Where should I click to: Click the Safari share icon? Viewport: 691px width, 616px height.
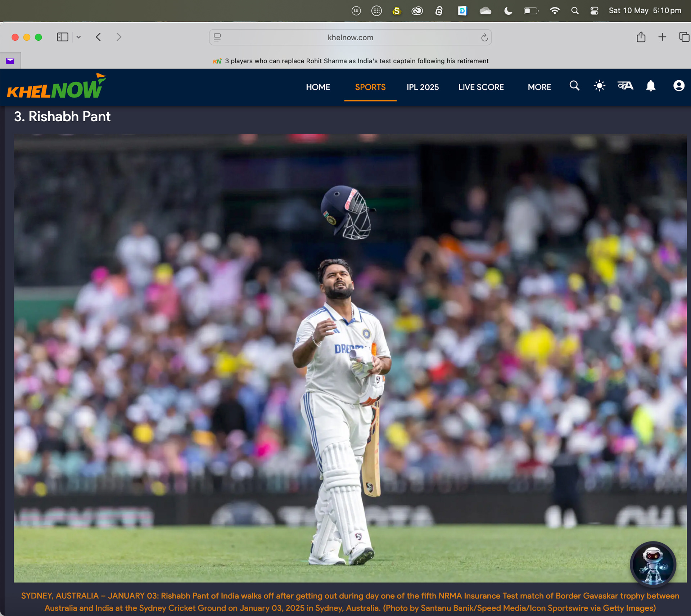(641, 37)
